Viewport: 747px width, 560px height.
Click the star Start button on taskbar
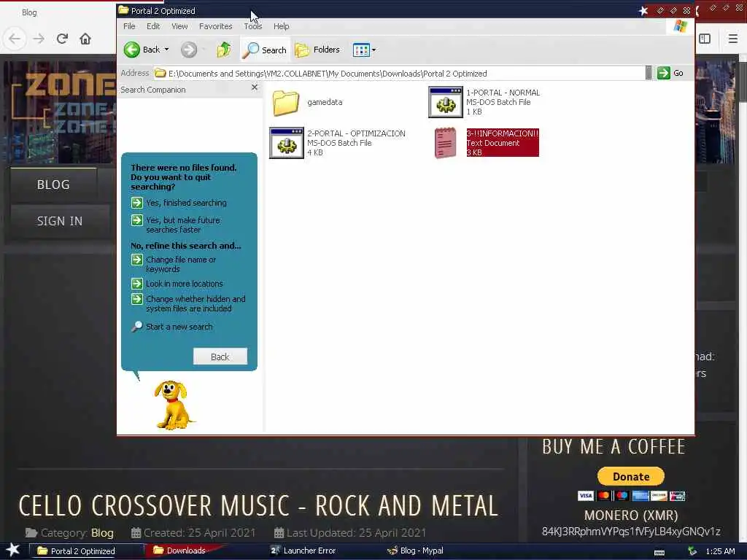(x=12, y=550)
